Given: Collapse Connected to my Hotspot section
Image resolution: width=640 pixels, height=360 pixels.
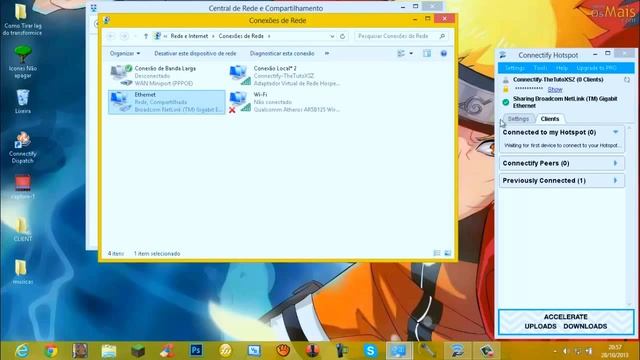Looking at the screenshot, I should tap(616, 132).
